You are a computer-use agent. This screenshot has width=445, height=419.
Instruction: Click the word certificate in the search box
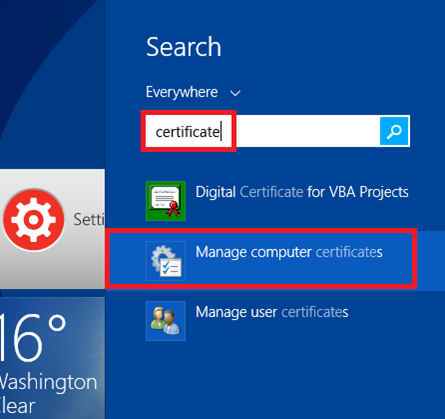[188, 132]
